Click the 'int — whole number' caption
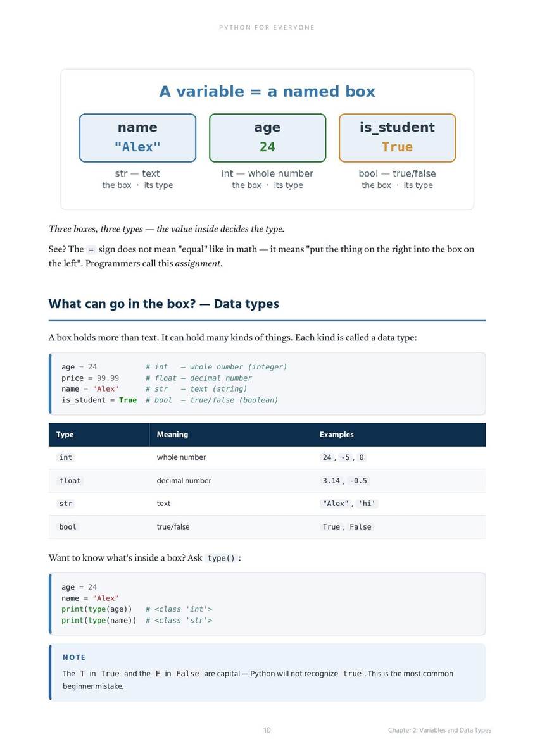535x756 pixels. click(267, 173)
